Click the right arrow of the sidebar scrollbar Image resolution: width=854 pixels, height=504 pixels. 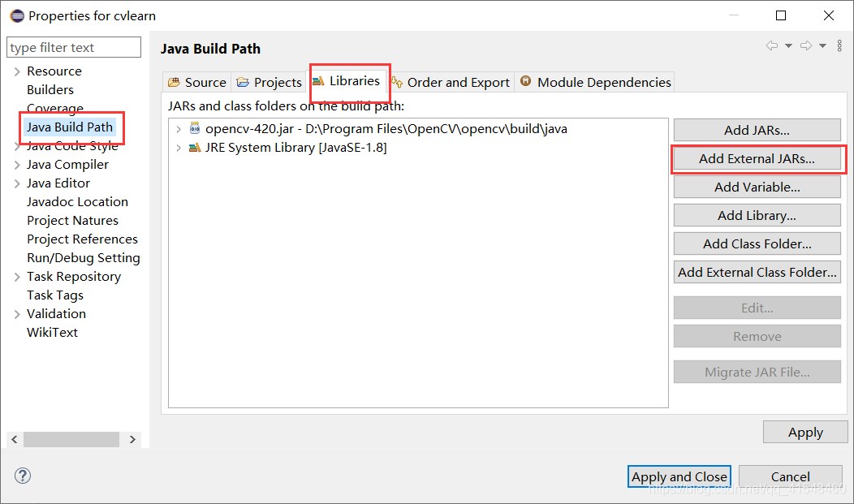[x=132, y=439]
